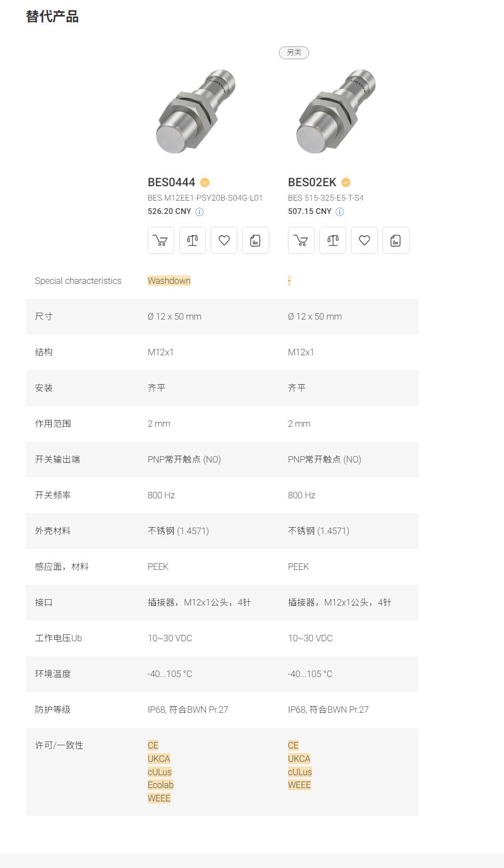Select model text BES 515-325-E5-T-S4

[x=326, y=198]
